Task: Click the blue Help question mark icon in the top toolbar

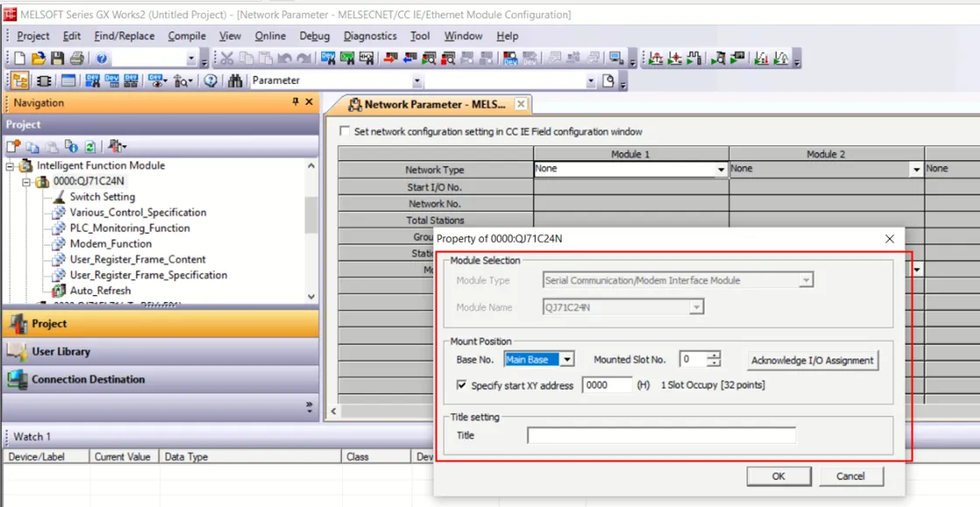Action: pos(101,59)
